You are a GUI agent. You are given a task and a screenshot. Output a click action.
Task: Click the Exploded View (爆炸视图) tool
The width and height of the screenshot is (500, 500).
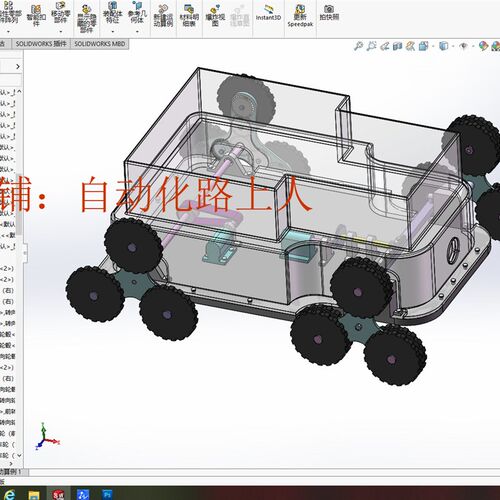tap(215, 15)
